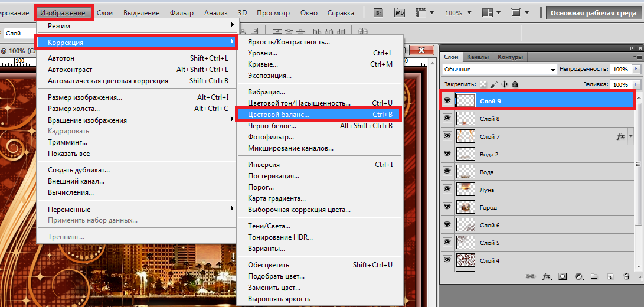Expand Слой 7 effects with the arrow
Viewport: 644px width, 307px height.
pyautogui.click(x=630, y=136)
